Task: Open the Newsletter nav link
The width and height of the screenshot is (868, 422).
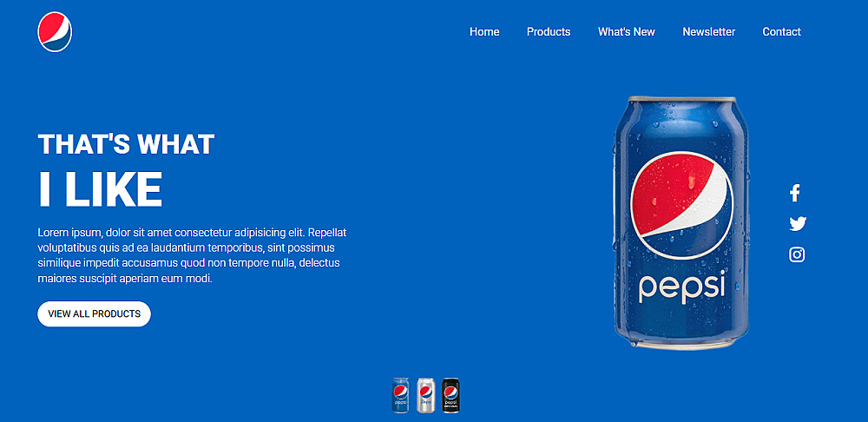Action: pyautogui.click(x=708, y=31)
